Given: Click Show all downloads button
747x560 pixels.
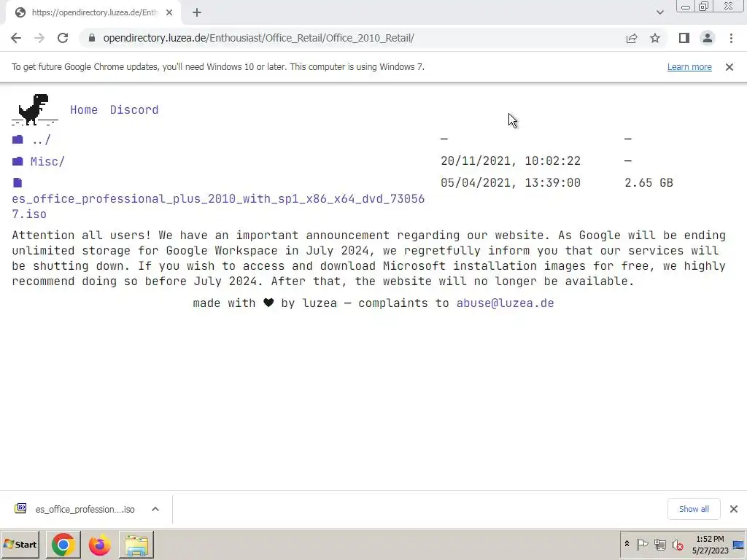Looking at the screenshot, I should pyautogui.click(x=694, y=509).
